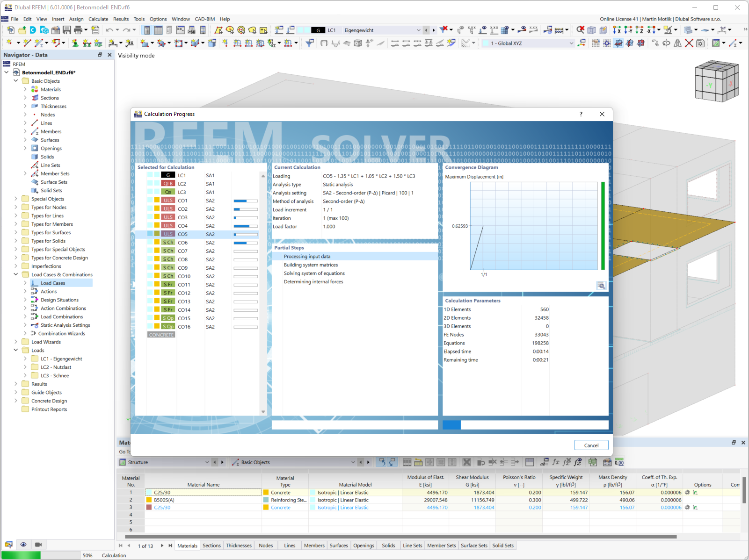The image size is (749, 560).
Task: Select the Print icon
Action: point(78,30)
